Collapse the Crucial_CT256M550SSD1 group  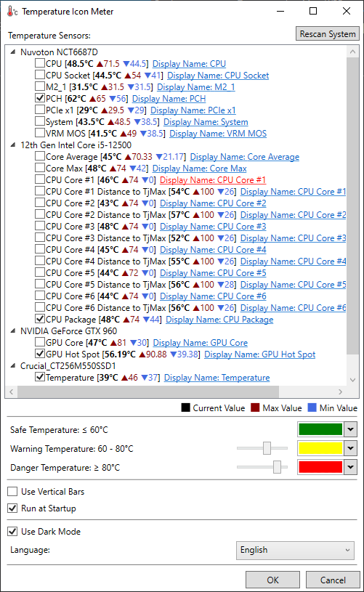(13, 365)
